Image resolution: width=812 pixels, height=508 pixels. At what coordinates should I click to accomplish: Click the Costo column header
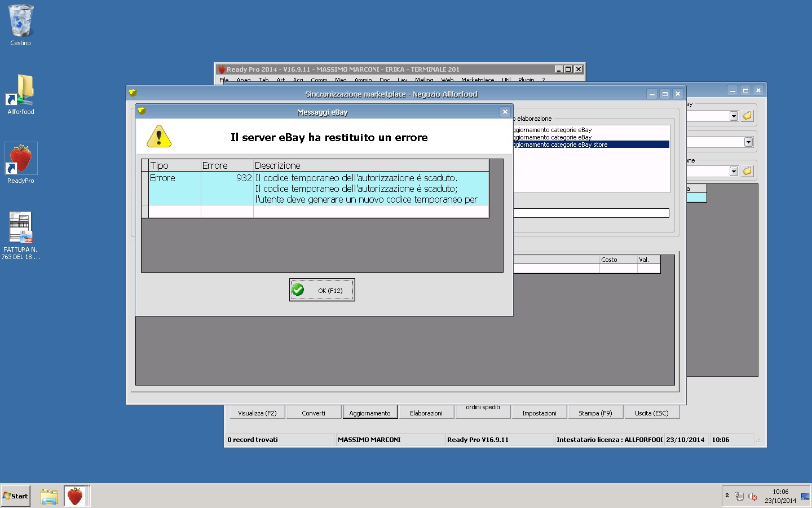tap(619, 260)
